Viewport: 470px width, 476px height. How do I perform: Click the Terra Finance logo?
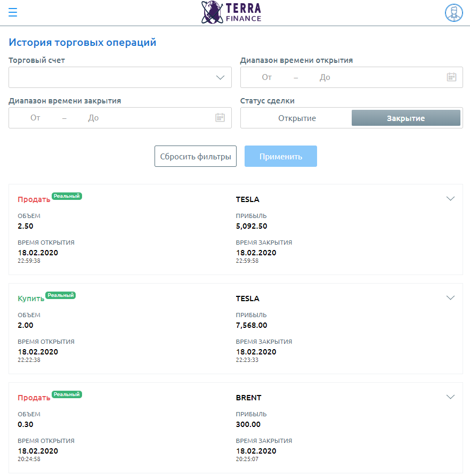click(231, 12)
